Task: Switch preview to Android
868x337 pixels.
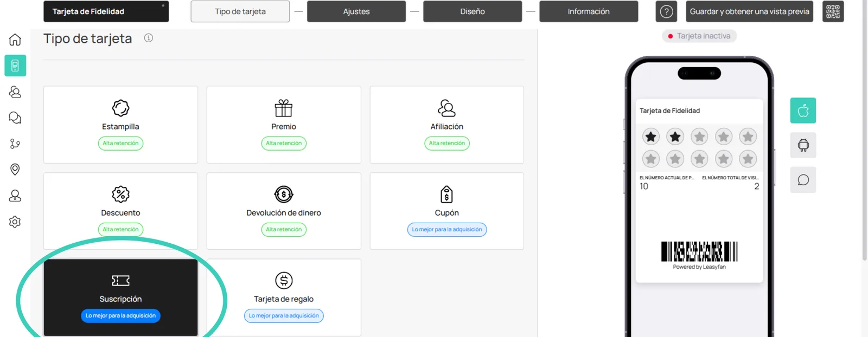Action: 803,145
